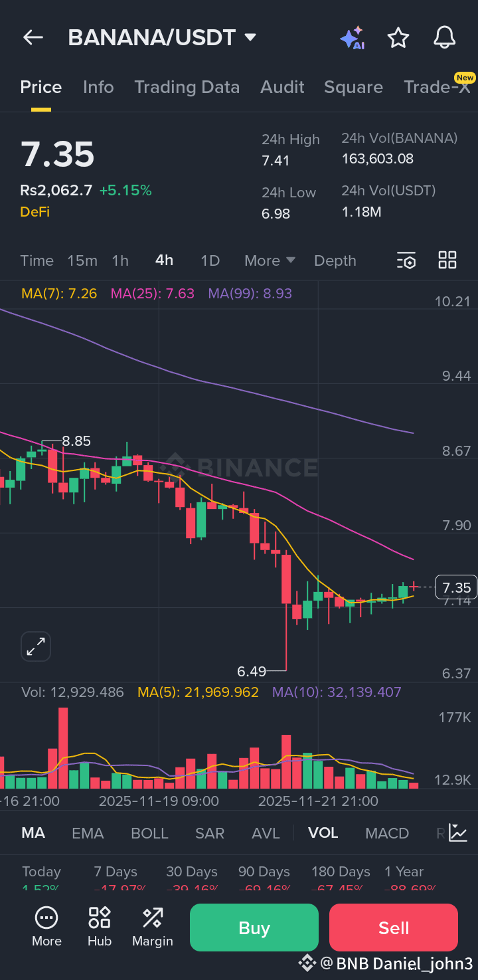Tap the Vol: 12,929.486 readout
478x980 pixels.
click(72, 692)
